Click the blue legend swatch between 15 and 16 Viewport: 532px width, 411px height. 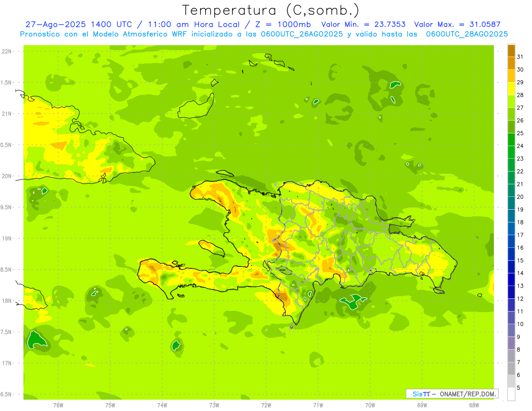(511, 254)
